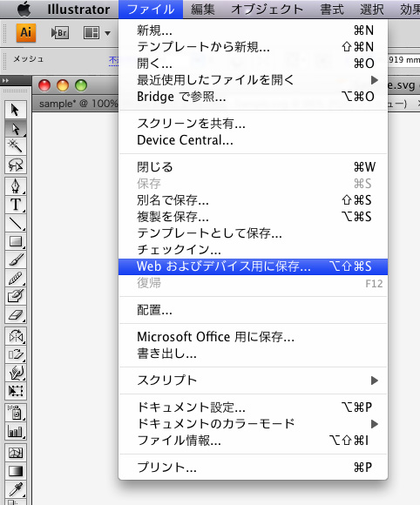Select the Column Graph tool

point(15,431)
